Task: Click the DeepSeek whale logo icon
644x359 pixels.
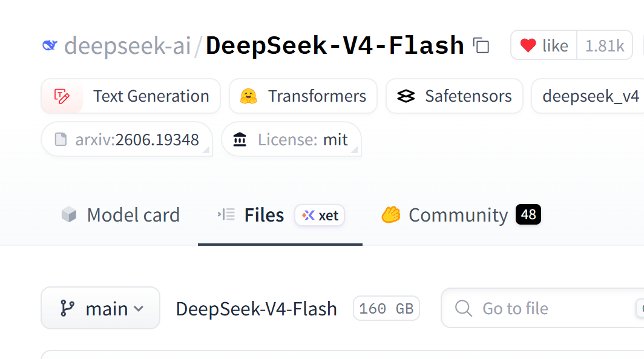Action: tap(50, 45)
